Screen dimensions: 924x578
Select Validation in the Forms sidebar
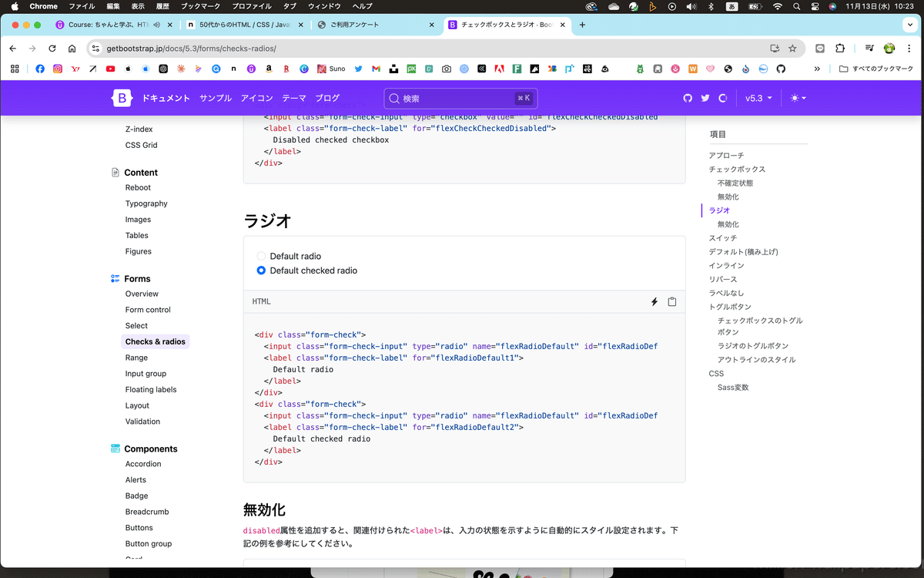click(x=142, y=422)
